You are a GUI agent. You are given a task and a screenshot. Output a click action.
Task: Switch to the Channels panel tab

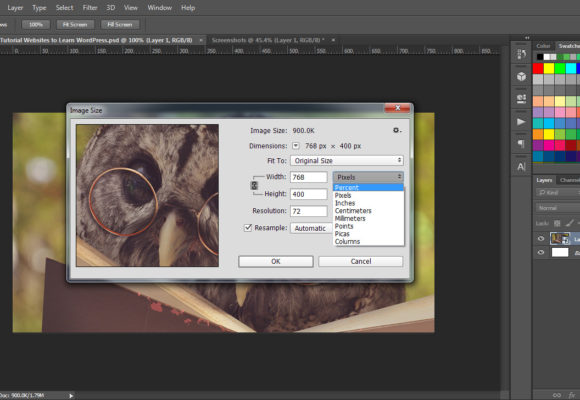point(569,180)
